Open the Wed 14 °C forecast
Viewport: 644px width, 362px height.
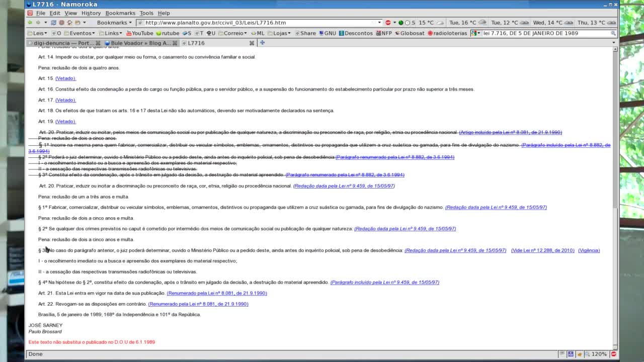(x=553, y=23)
